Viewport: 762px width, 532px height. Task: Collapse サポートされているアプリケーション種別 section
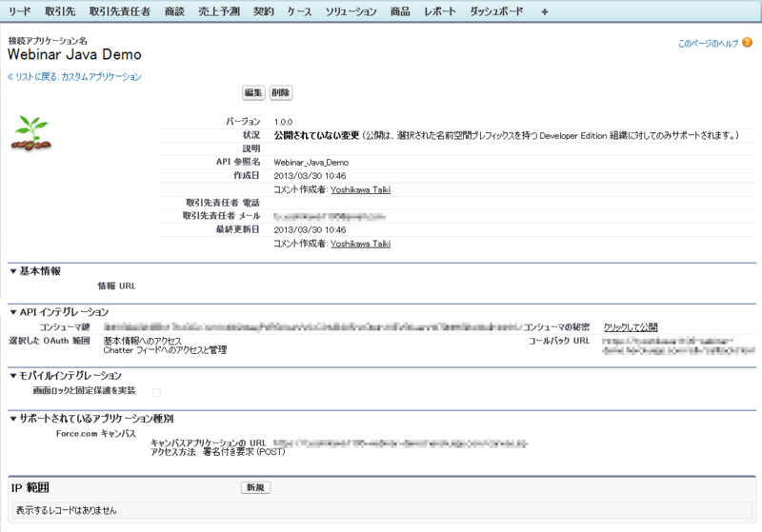[x=13, y=419]
